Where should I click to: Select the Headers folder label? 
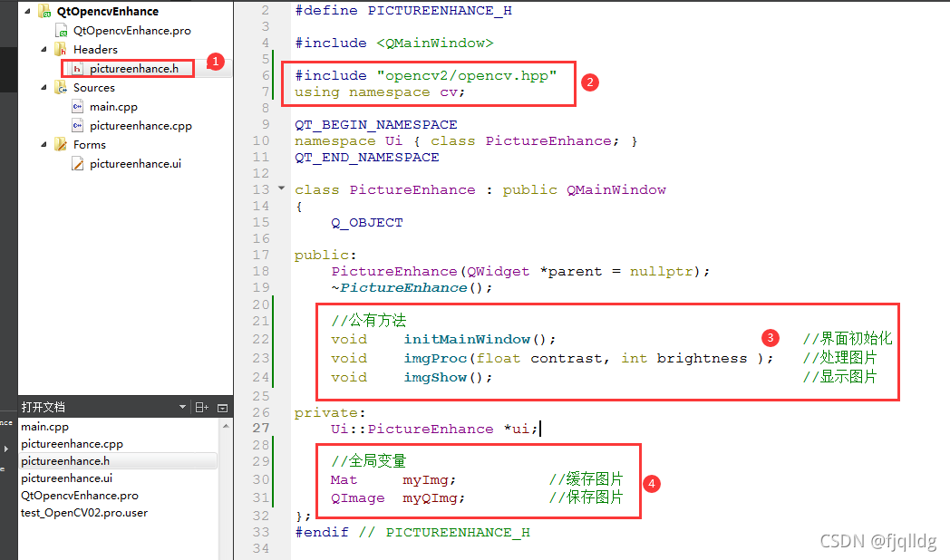pyautogui.click(x=95, y=49)
